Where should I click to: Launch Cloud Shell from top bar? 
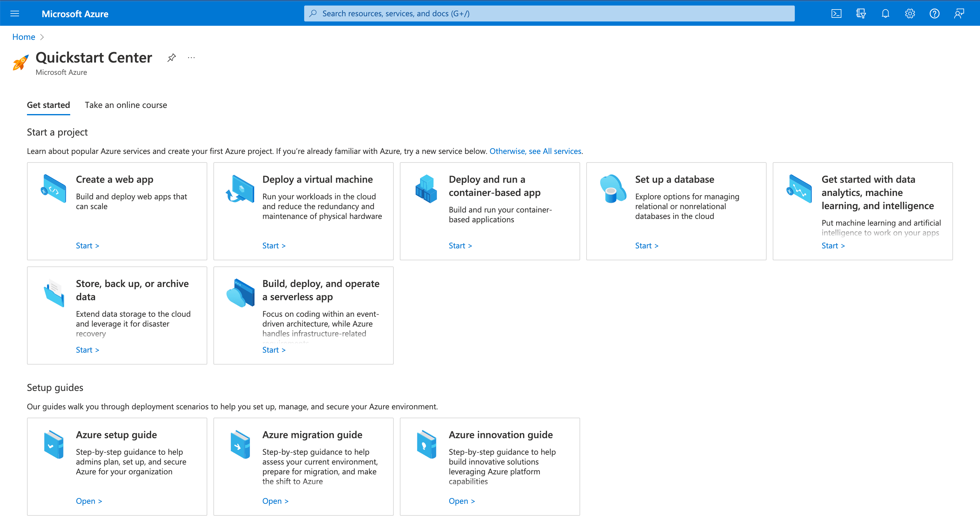click(x=836, y=14)
